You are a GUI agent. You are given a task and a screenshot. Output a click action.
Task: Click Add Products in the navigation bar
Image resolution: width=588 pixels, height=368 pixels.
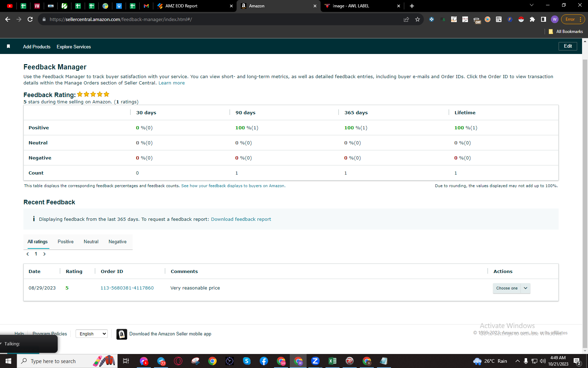pyautogui.click(x=37, y=47)
